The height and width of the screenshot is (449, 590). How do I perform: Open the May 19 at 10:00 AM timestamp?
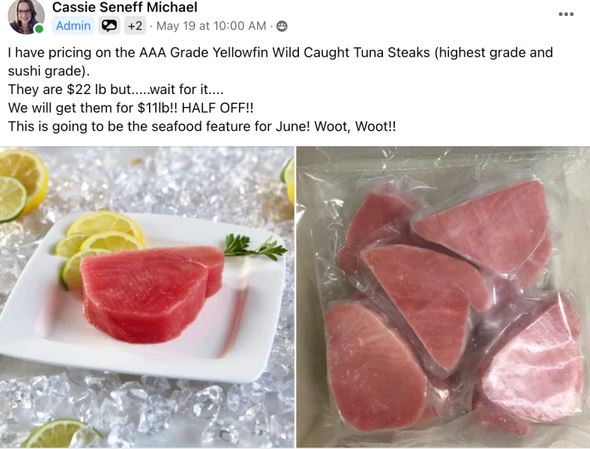click(211, 26)
